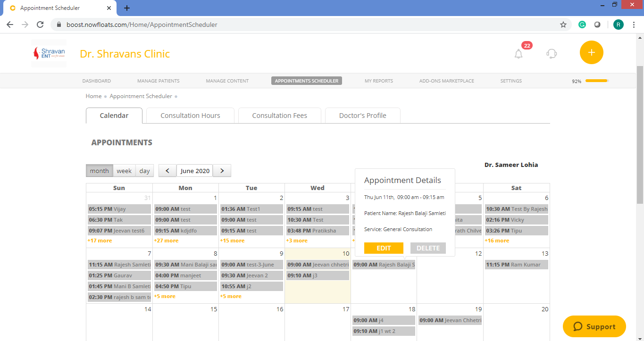The height and width of the screenshot is (341, 644).
Task: Click the Shravan ENT clinic logo
Action: [49, 53]
